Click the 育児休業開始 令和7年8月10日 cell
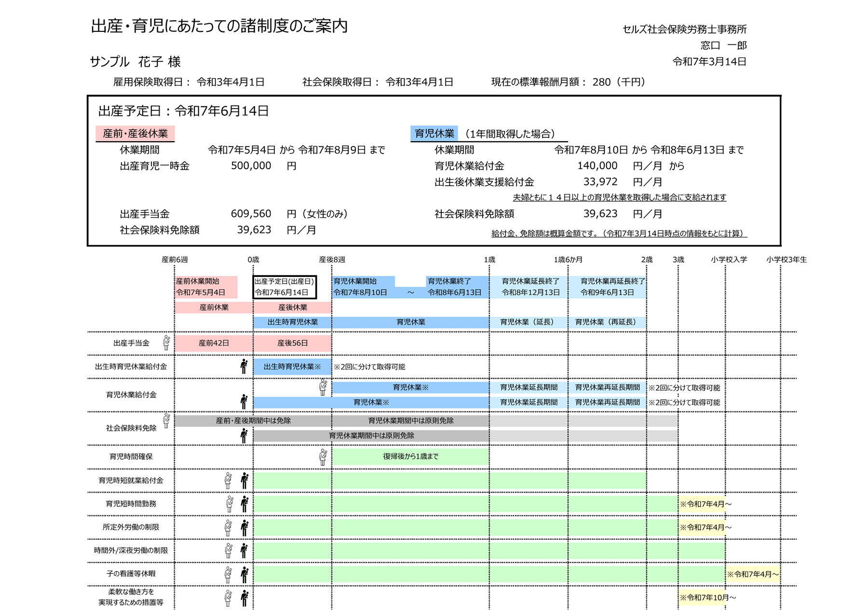This screenshot has width=868, height=616. point(363,287)
